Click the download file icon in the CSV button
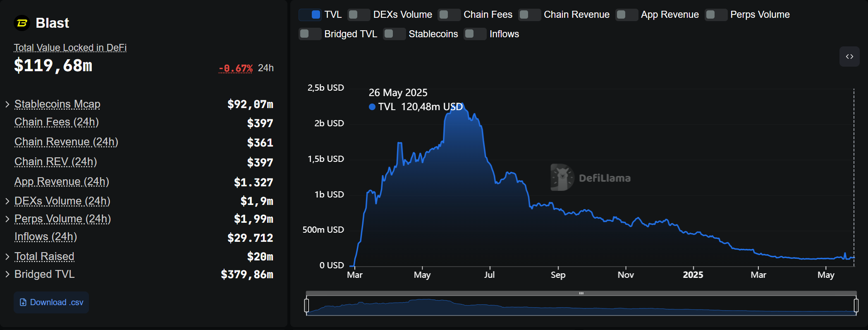This screenshot has height=330, width=868. pyautogui.click(x=23, y=302)
